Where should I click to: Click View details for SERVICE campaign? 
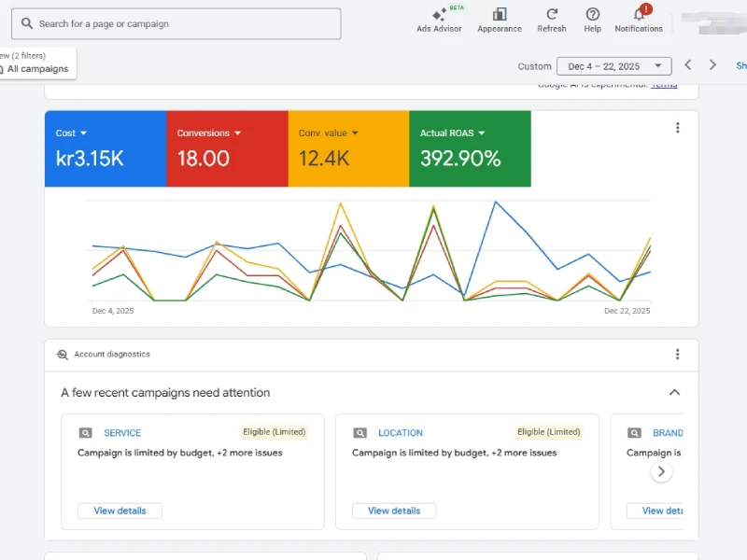click(x=120, y=511)
